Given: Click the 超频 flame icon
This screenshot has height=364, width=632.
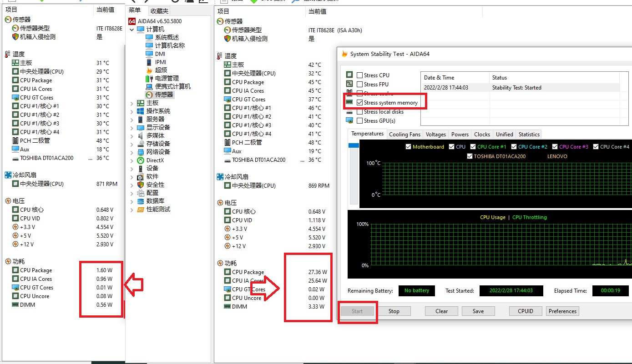Looking at the screenshot, I should [x=149, y=70].
